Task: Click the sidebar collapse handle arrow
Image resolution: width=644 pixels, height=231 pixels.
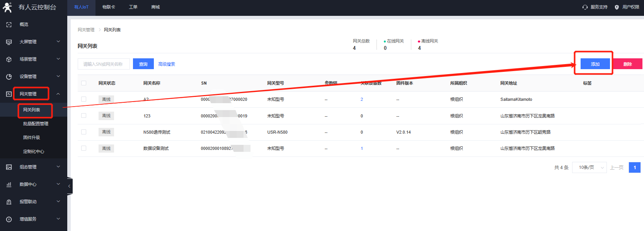Action: [70, 186]
